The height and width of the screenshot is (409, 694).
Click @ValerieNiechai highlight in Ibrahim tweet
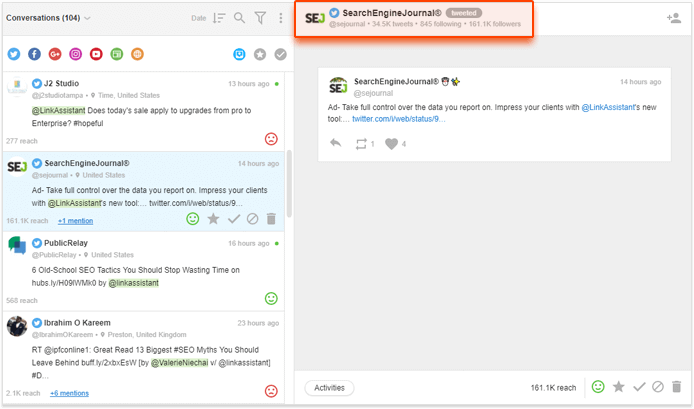[180, 363]
